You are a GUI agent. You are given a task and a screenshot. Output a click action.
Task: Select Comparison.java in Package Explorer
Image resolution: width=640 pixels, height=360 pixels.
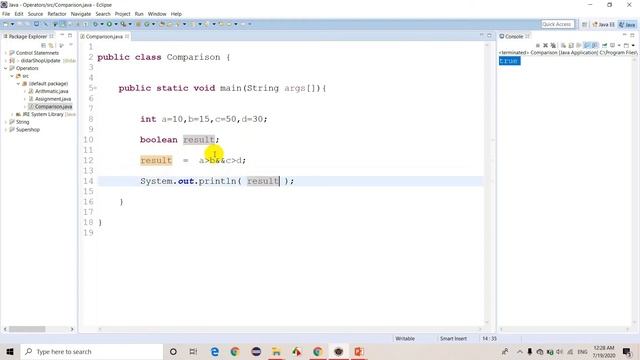tap(50, 107)
